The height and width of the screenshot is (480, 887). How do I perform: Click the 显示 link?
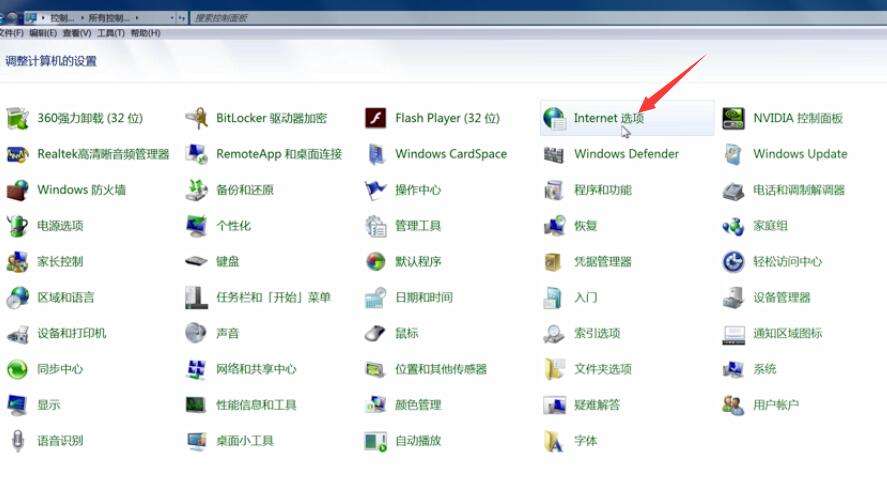click(49, 405)
